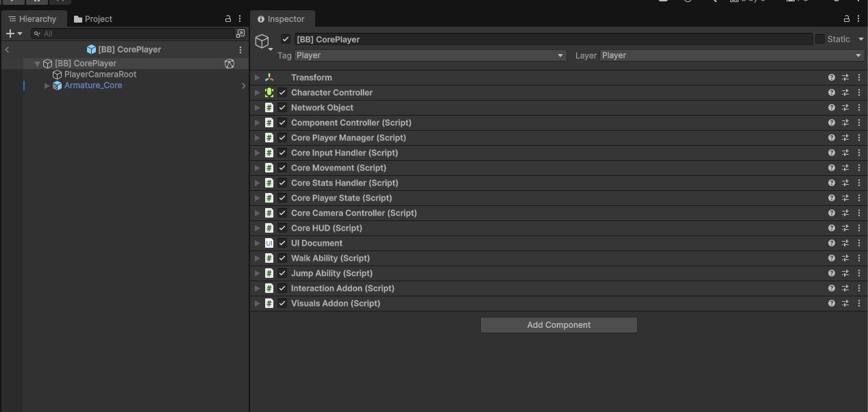Switch to the Project tab
868x412 pixels.
93,19
